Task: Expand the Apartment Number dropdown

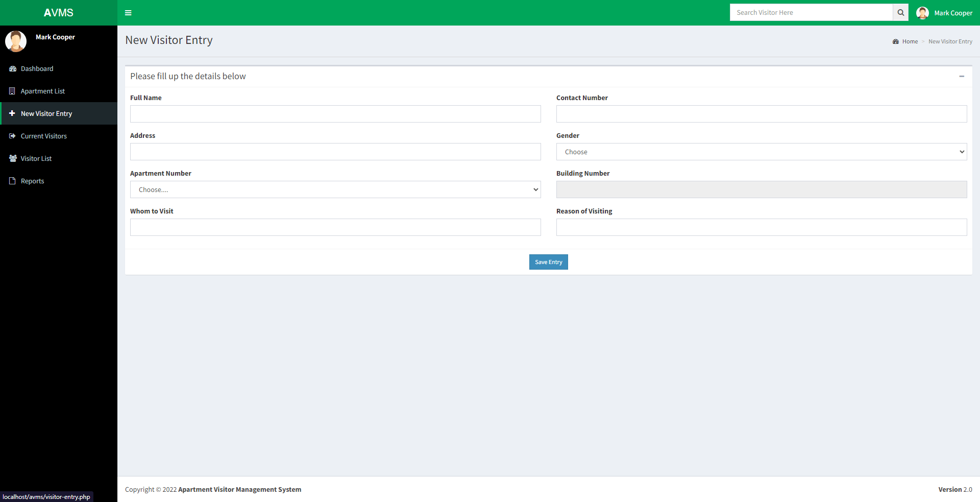Action: (x=335, y=189)
